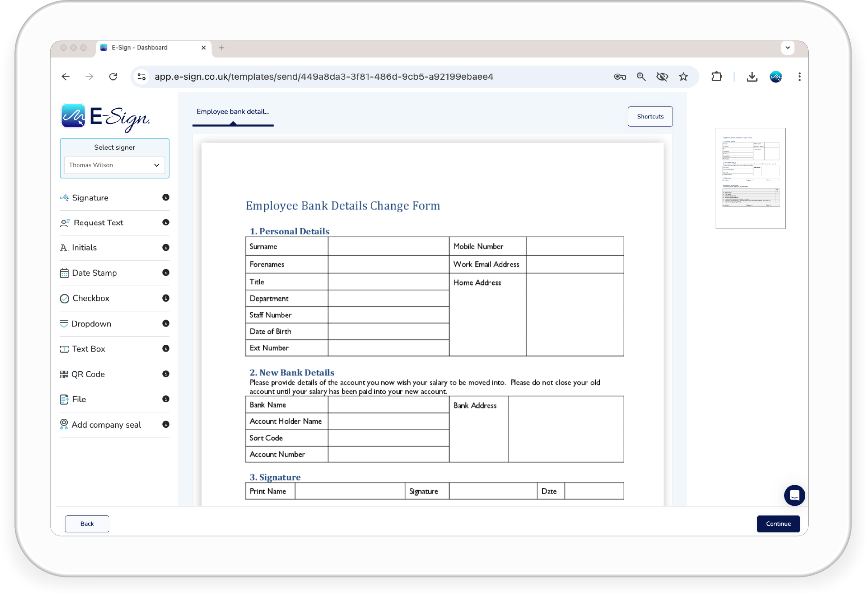Screen dimensions: 868x597
Task: Click the E-Sign logo
Action: (x=106, y=117)
